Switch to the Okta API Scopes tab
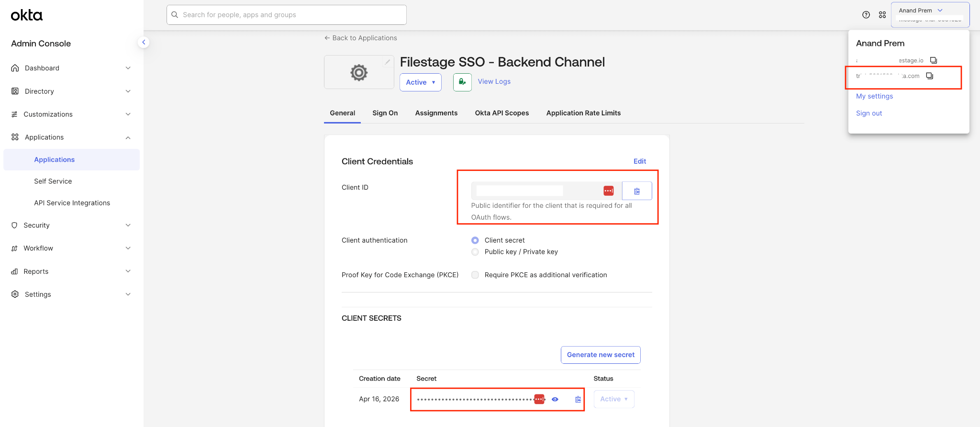This screenshot has height=427, width=980. point(502,113)
